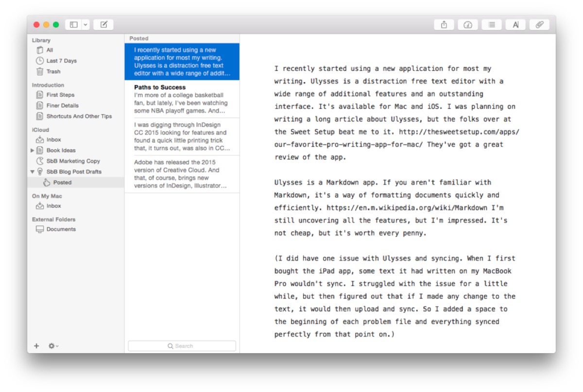Viewport: 583px width, 392px height.
Task: Open the attachments paperclip icon
Action: [539, 25]
